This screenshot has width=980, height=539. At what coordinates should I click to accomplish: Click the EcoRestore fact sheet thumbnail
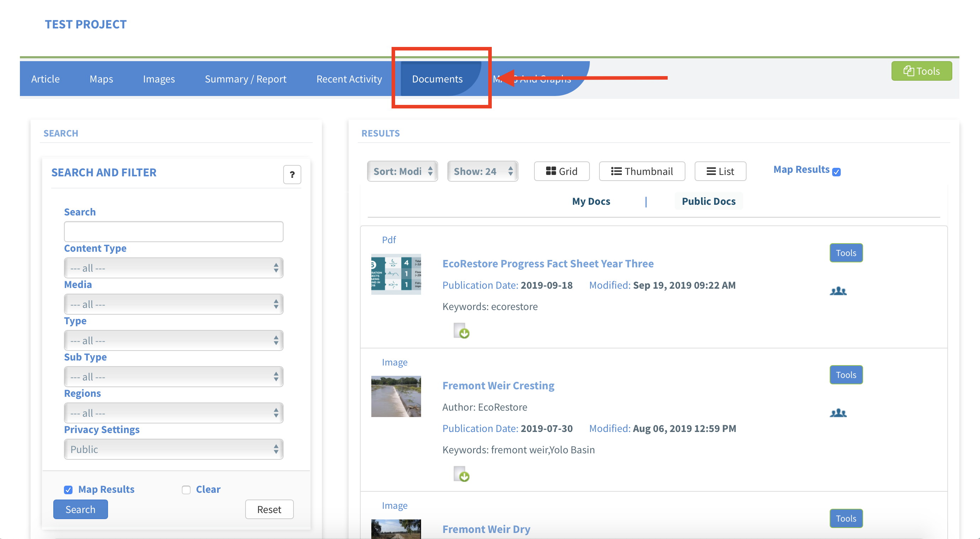pyautogui.click(x=395, y=274)
